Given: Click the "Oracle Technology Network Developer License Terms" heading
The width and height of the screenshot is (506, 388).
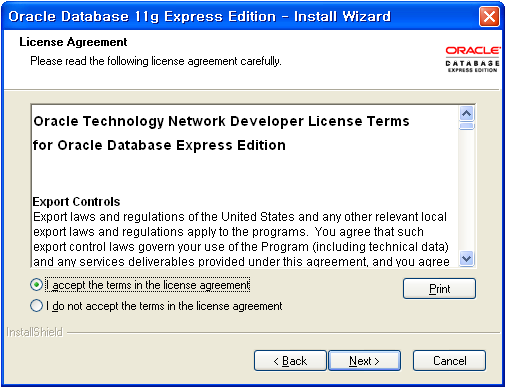Looking at the screenshot, I should [221, 121].
